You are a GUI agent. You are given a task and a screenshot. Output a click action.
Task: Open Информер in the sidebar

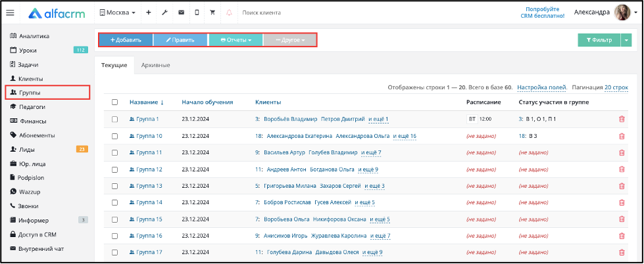(29, 221)
